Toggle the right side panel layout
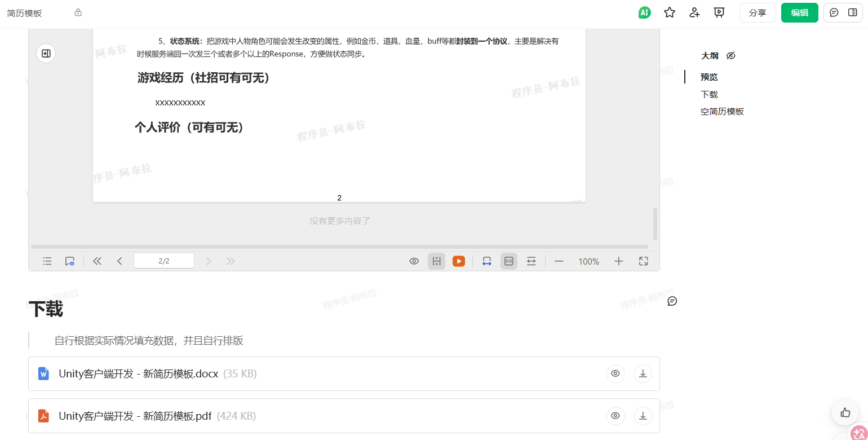The width and height of the screenshot is (868, 440). 853,12
